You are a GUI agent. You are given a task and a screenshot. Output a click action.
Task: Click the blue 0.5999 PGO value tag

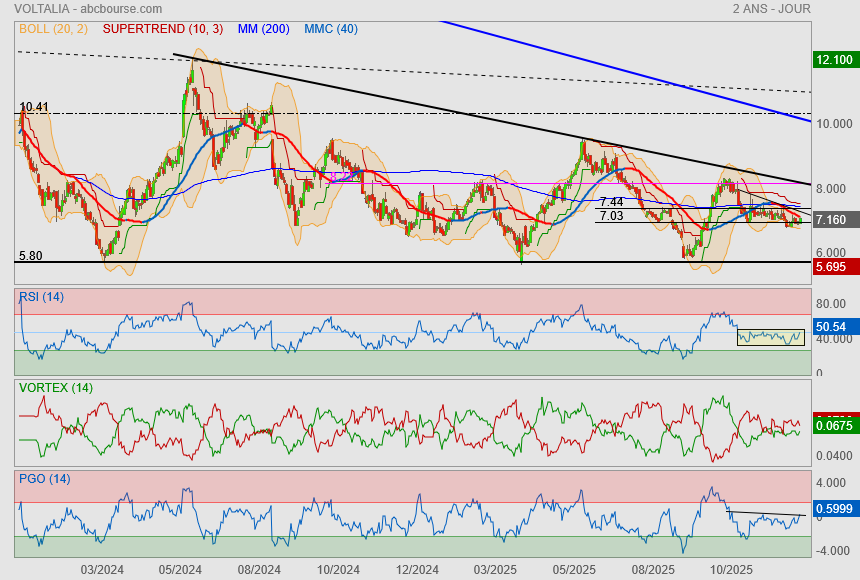point(833,509)
